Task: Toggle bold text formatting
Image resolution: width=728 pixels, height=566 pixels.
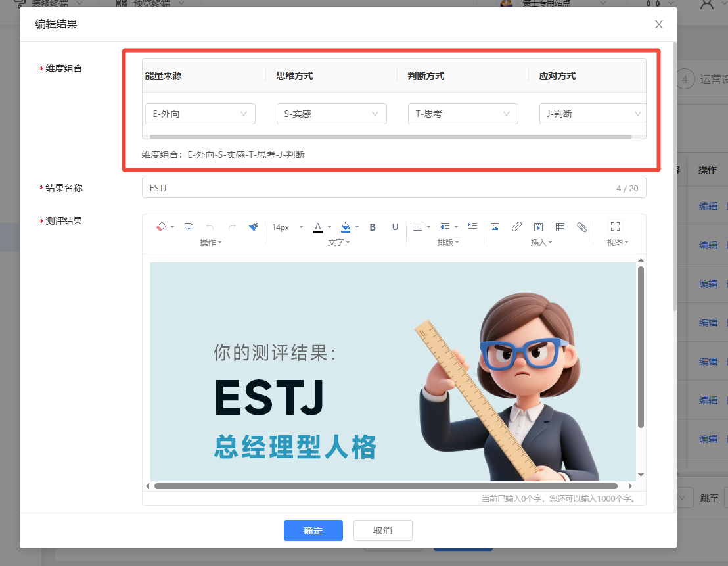Action: [x=373, y=227]
